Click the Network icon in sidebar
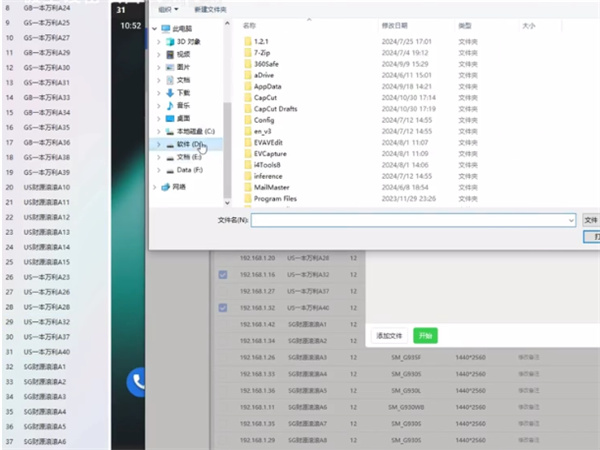This screenshot has width=600, height=450. click(165, 187)
